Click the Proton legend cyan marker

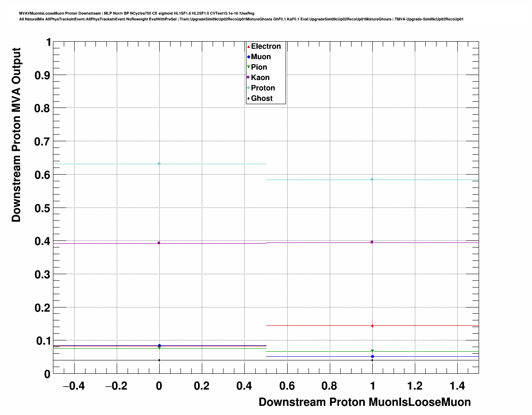(248, 88)
